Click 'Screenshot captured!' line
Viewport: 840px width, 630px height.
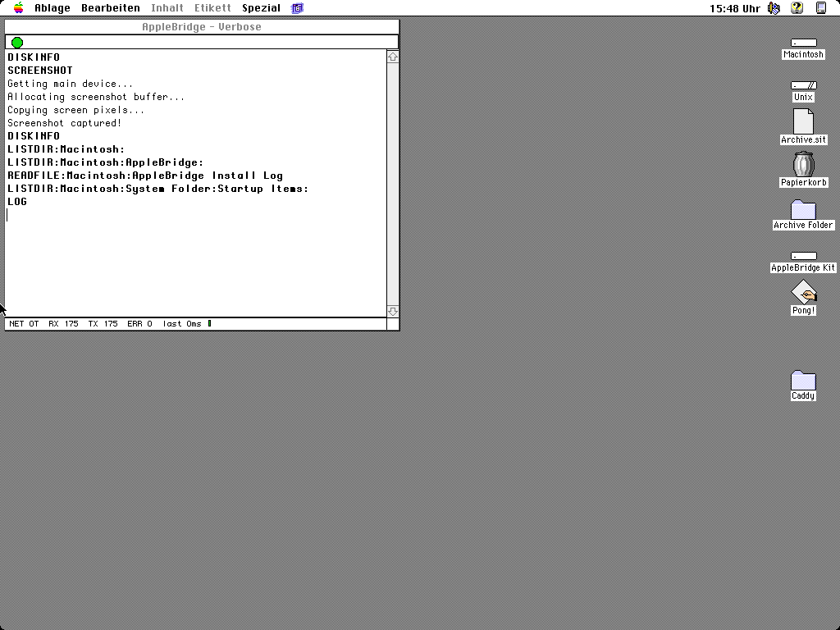(x=64, y=123)
